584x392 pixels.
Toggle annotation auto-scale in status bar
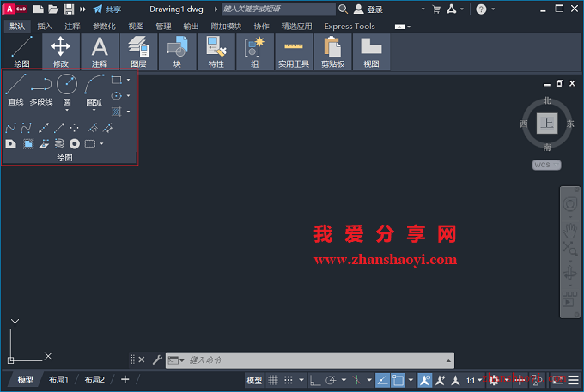click(440, 380)
